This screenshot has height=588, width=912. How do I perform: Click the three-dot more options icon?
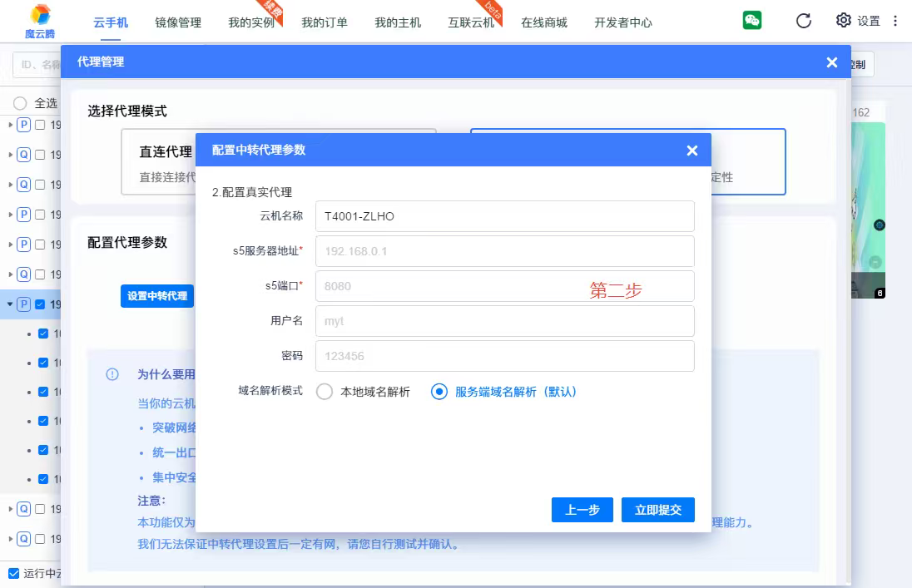point(895,21)
